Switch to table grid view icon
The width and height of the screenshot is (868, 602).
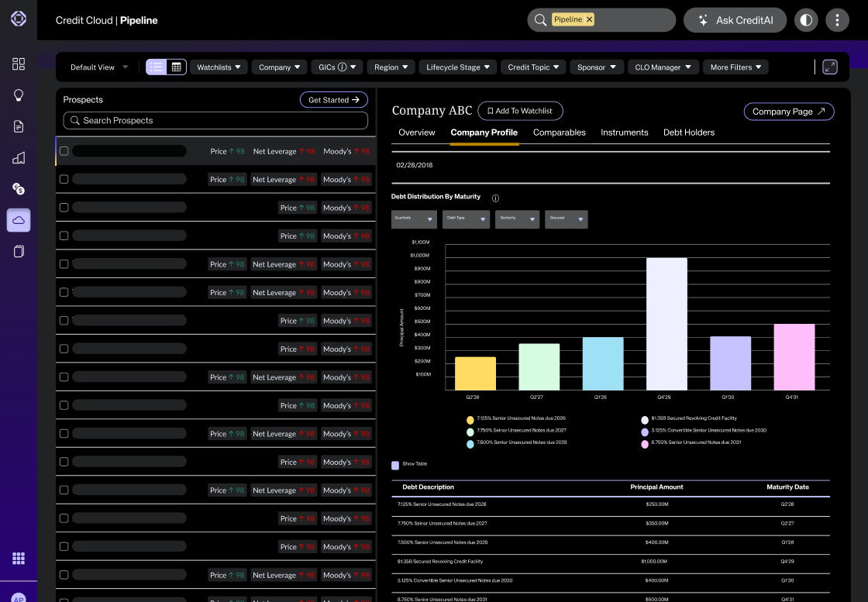177,67
